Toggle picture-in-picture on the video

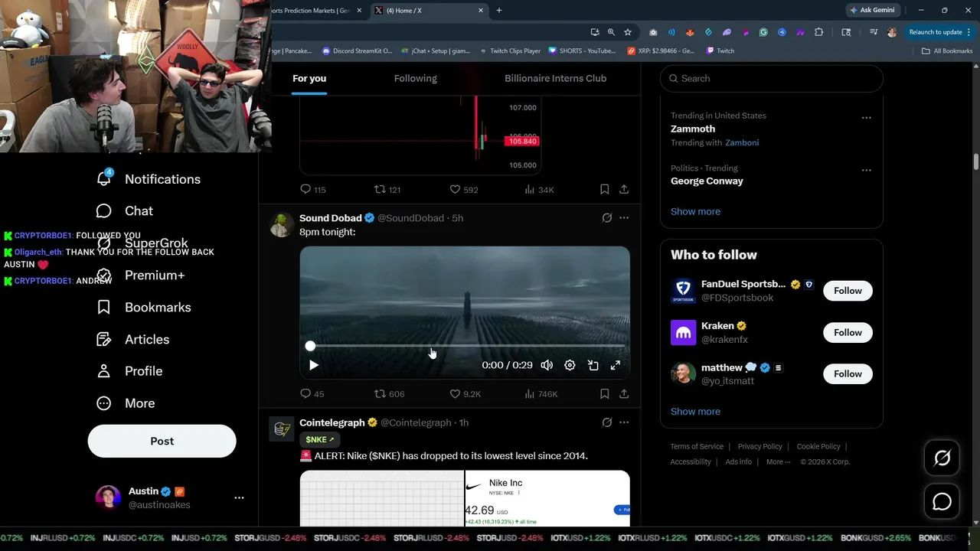coord(593,365)
